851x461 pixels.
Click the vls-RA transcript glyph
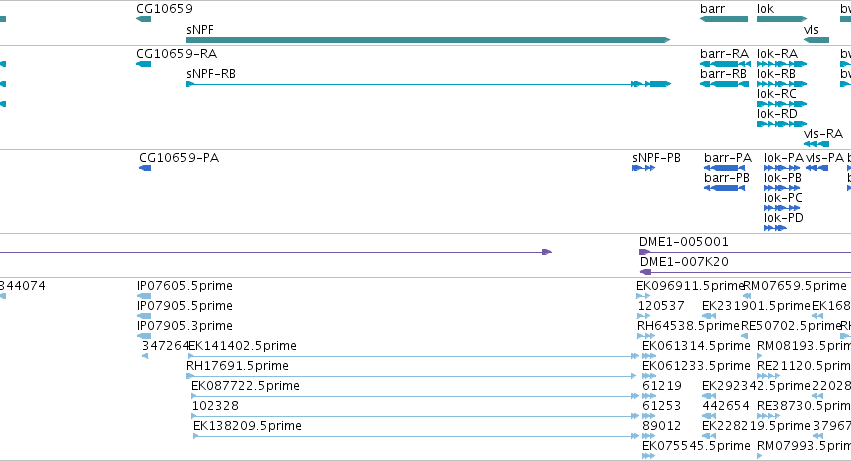coord(816,144)
